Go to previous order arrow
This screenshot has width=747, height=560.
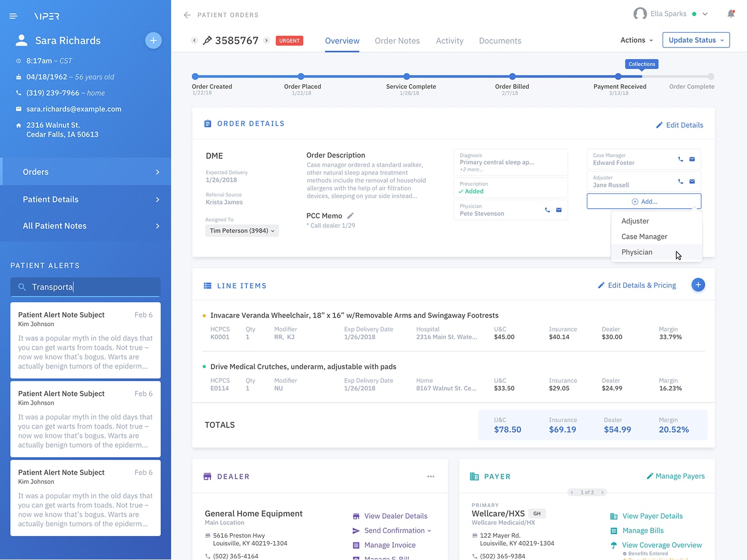coord(194,41)
